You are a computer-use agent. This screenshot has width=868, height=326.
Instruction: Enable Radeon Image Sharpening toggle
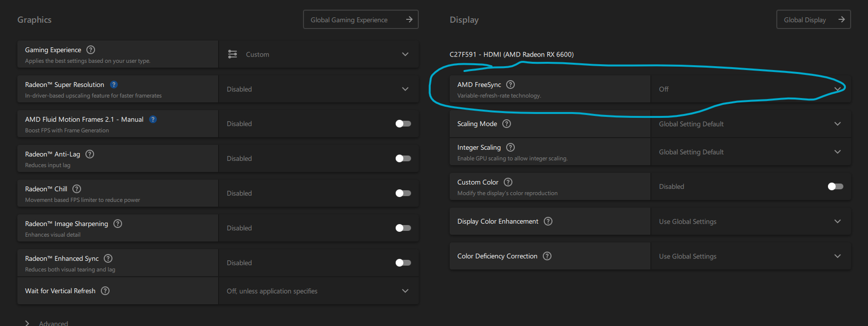[403, 228]
